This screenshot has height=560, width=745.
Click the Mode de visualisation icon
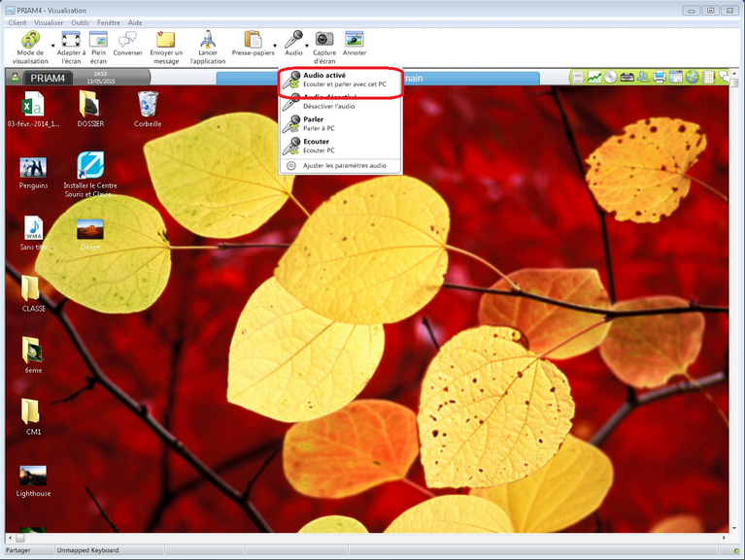click(x=29, y=40)
